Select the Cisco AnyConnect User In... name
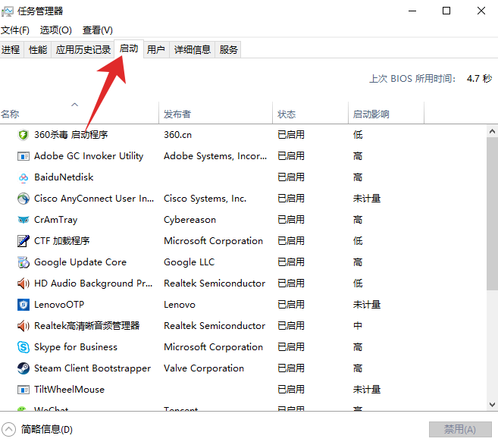The width and height of the screenshot is (498, 448). tap(94, 199)
